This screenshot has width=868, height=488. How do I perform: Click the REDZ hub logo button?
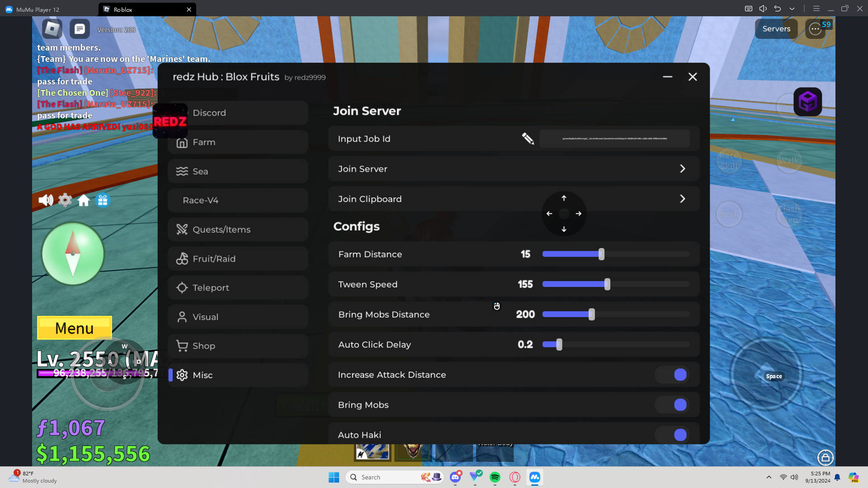(170, 121)
